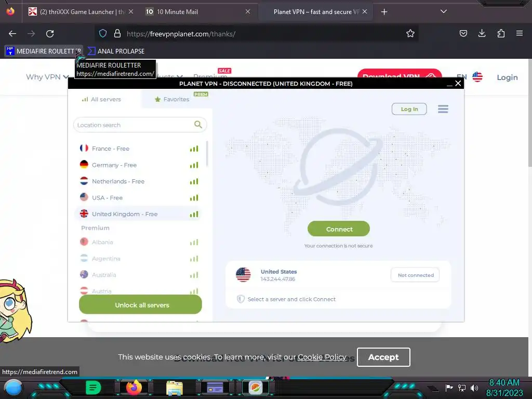Open the tracking protection shield icon
This screenshot has width=532, height=399.
[x=103, y=34]
